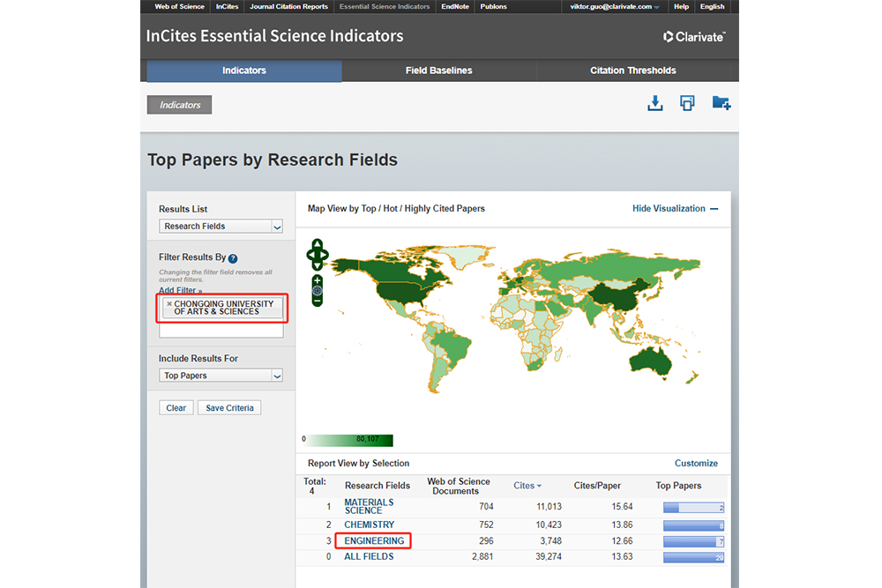The height and width of the screenshot is (588, 882).
Task: Open the Results List dropdown
Action: [220, 227]
